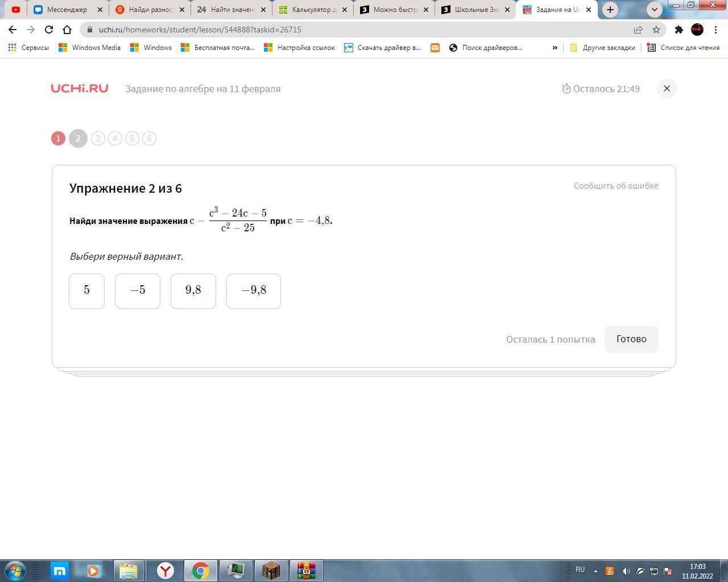728x582 pixels.
Task: Click the browser reload page icon
Action: 49,30
